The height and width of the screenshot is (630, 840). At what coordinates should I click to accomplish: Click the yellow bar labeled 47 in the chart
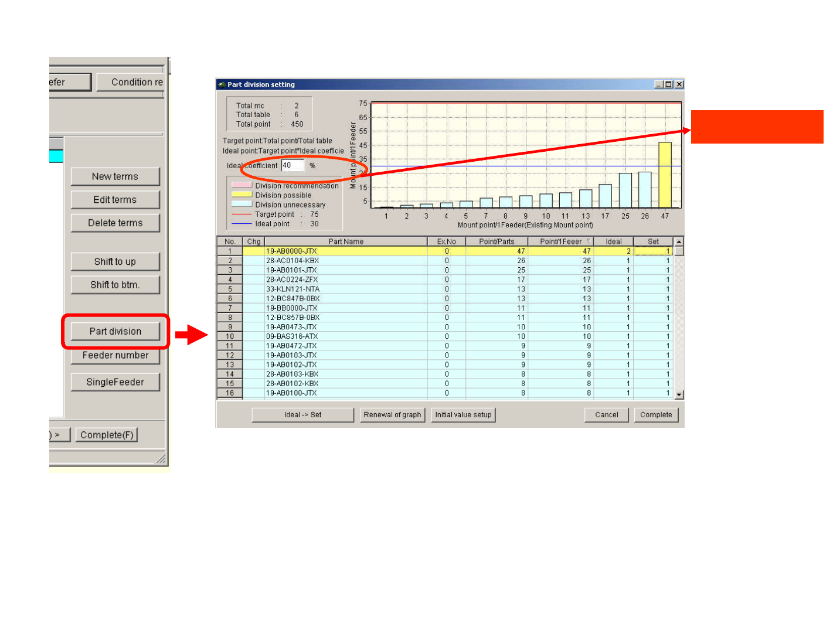coord(665,175)
